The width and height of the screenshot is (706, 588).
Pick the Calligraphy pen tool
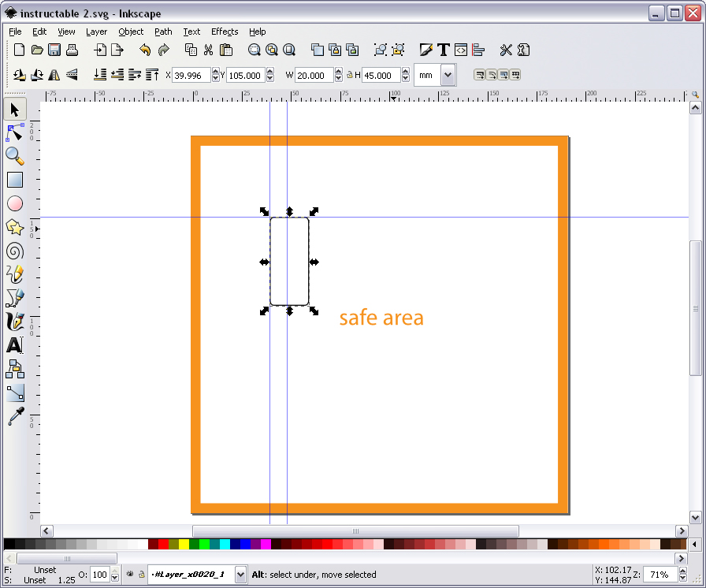point(15,322)
